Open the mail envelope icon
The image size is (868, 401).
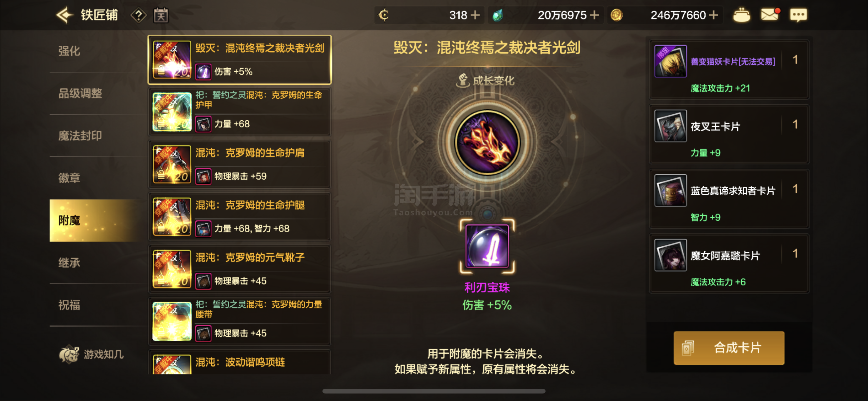click(x=770, y=14)
